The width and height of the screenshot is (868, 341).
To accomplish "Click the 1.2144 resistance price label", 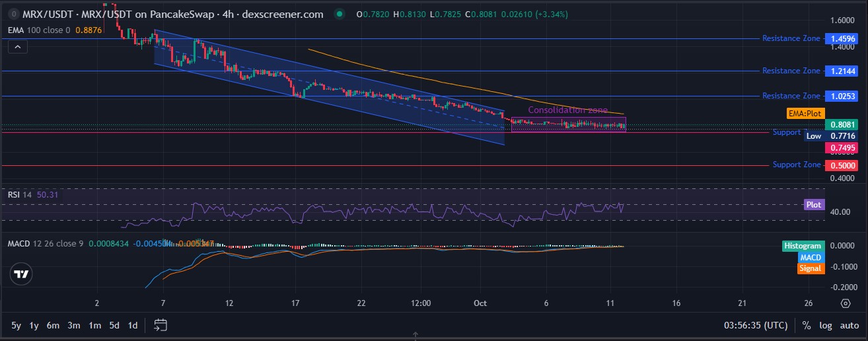I will tap(842, 71).
